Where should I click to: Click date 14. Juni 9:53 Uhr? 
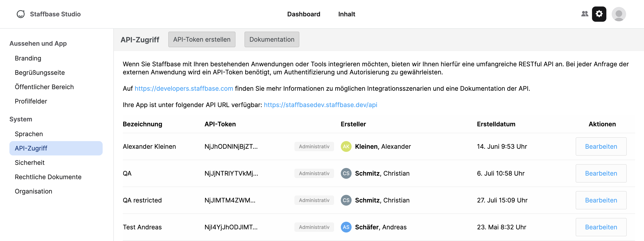pos(502,146)
